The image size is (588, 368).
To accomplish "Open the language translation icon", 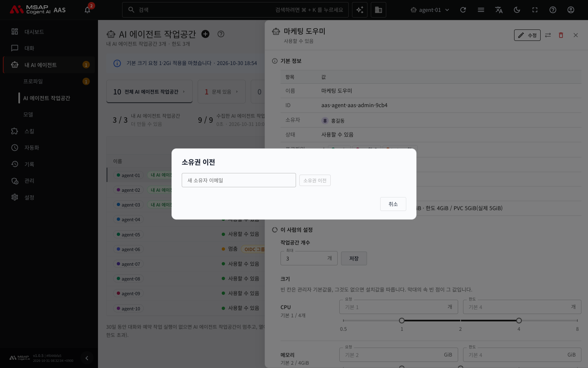I will coord(499,10).
